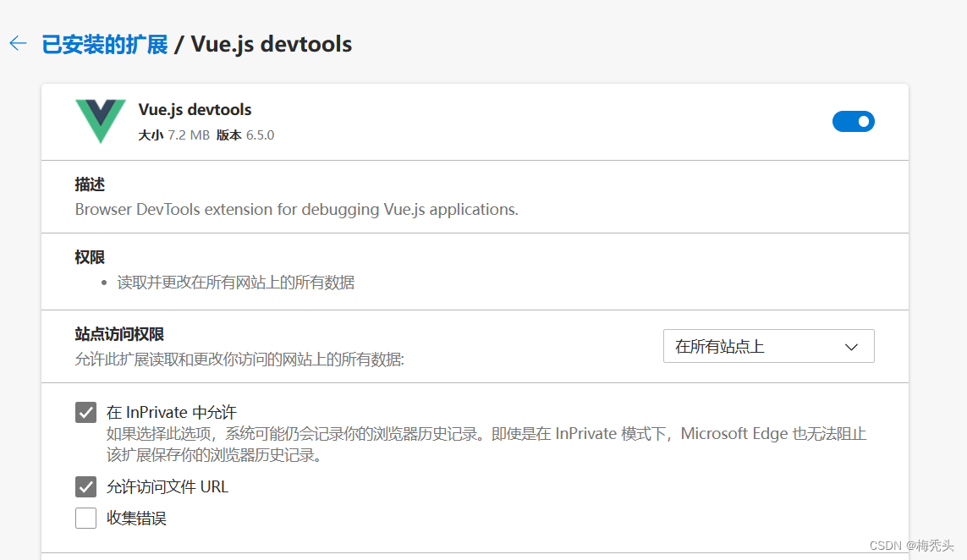Click the Vue.js devtools logo icon
Screen dimensions: 967x560
[100, 121]
